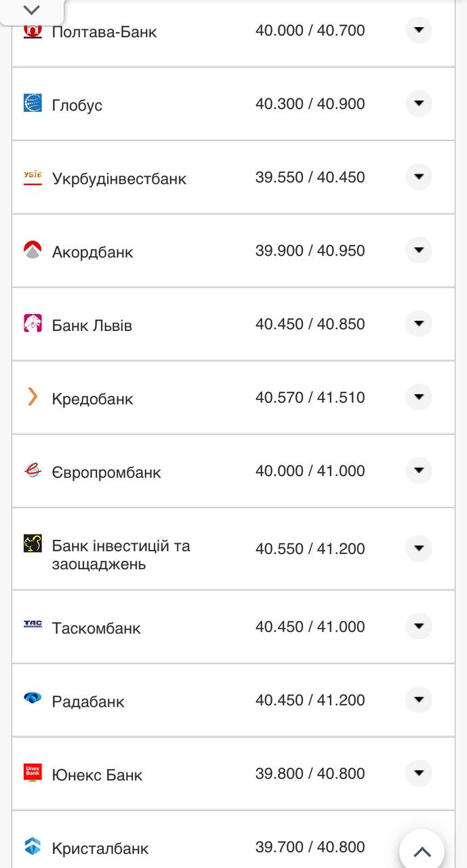This screenshot has height=868, width=467.
Task: Click the Полтава-Банк logo icon
Action: click(33, 31)
